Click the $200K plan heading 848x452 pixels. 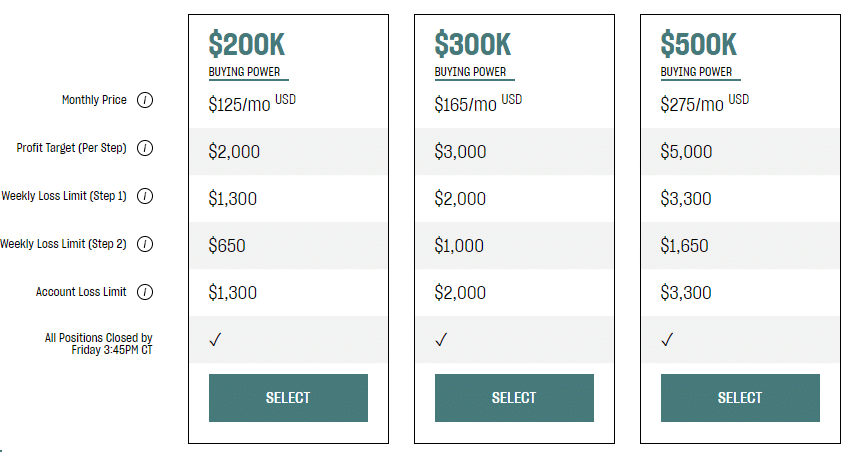pos(247,44)
